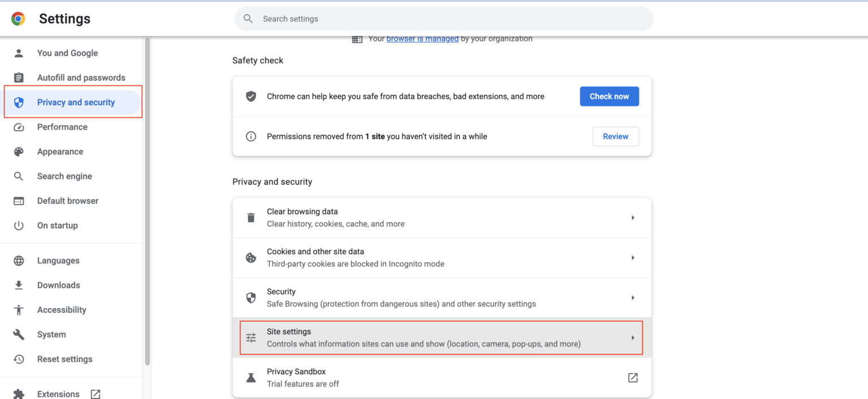This screenshot has width=868, height=399.
Task: Select the System wrench icon
Action: click(19, 334)
